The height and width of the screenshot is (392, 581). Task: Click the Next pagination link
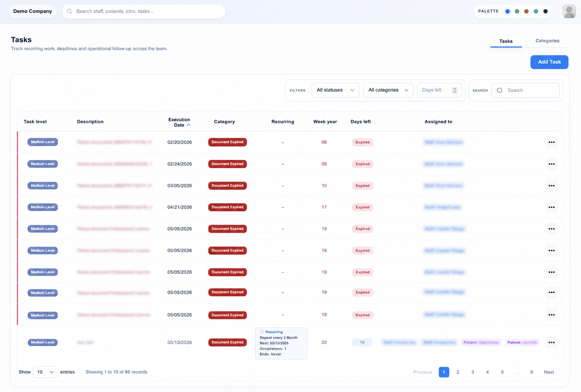549,372
